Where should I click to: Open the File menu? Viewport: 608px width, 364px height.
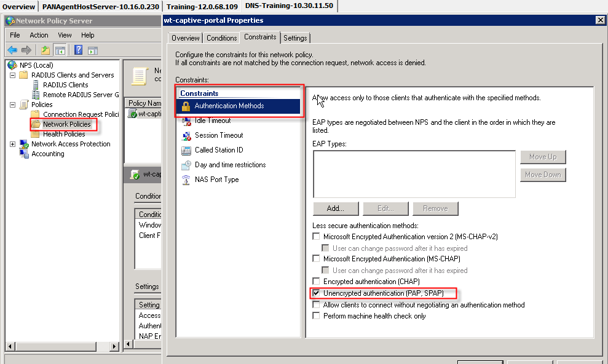pos(15,35)
